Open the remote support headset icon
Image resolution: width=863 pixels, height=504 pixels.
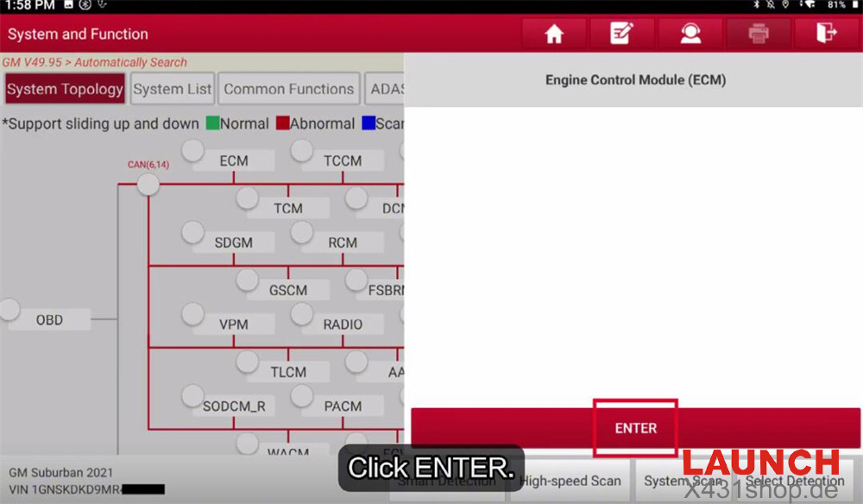pyautogui.click(x=690, y=34)
